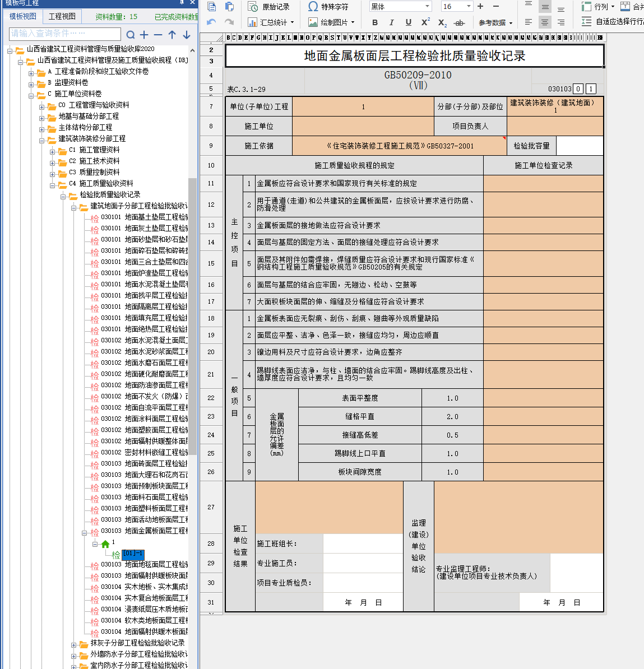
Task: Click the copy icon in toolbar
Action: 211,6
